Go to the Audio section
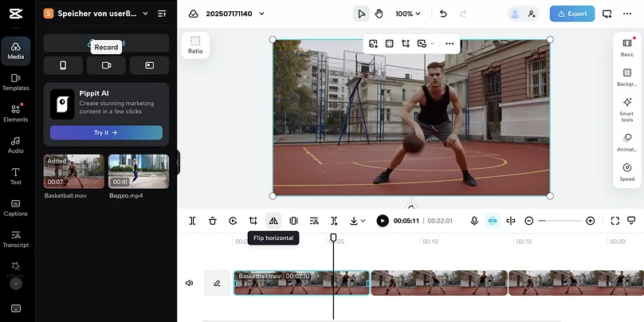Screen dimensions: 644x322 click(x=16, y=145)
